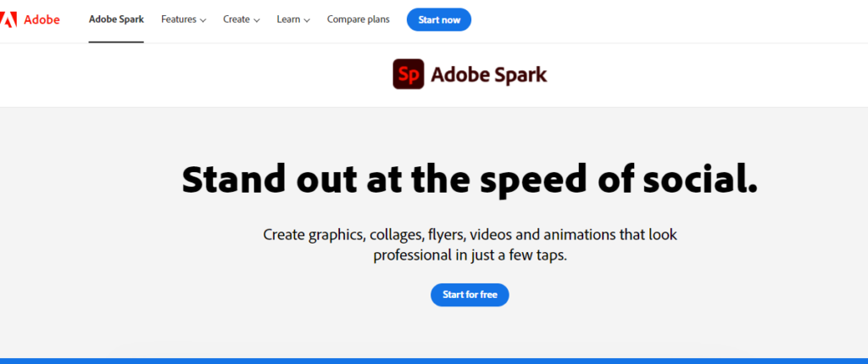Open the Compare plans link

click(x=359, y=20)
